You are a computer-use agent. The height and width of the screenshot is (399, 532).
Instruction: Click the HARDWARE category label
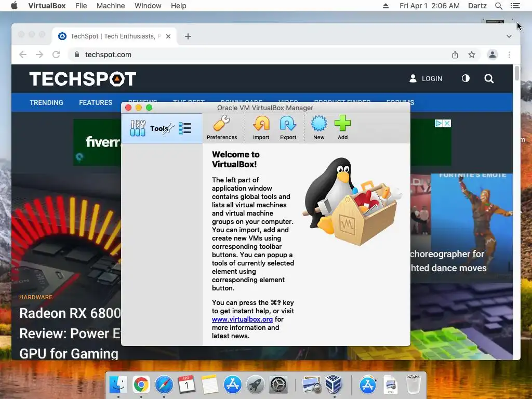(36, 297)
